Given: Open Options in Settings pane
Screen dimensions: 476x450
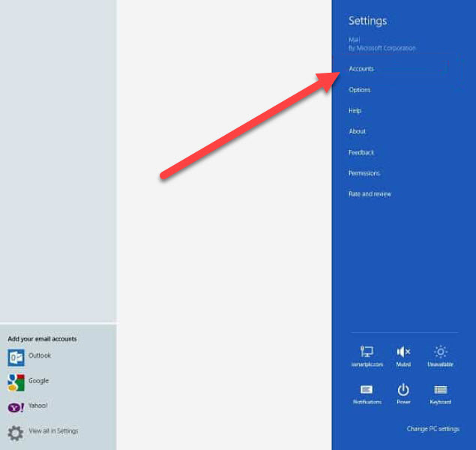Looking at the screenshot, I should tap(359, 90).
